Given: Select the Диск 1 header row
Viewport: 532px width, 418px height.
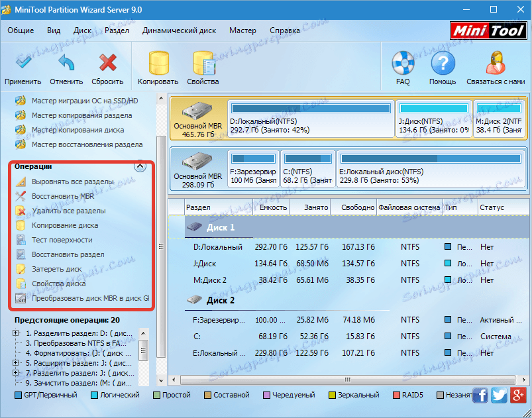Looking at the screenshot, I should click(348, 227).
